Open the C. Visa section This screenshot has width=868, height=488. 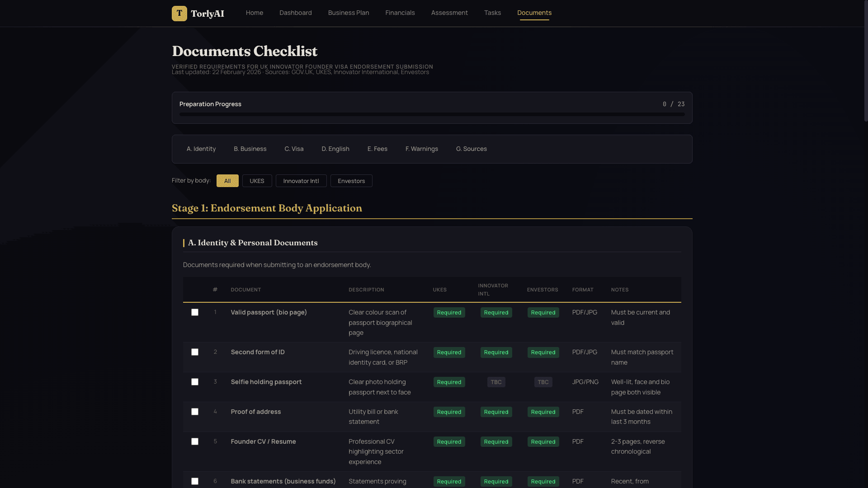(x=294, y=149)
